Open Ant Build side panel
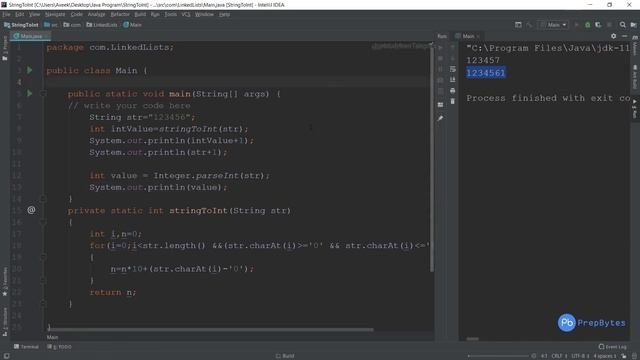640x360 pixels. click(x=635, y=77)
